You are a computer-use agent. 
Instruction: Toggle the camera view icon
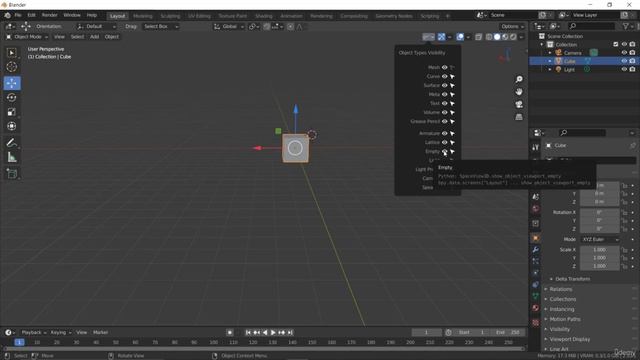coord(519,104)
